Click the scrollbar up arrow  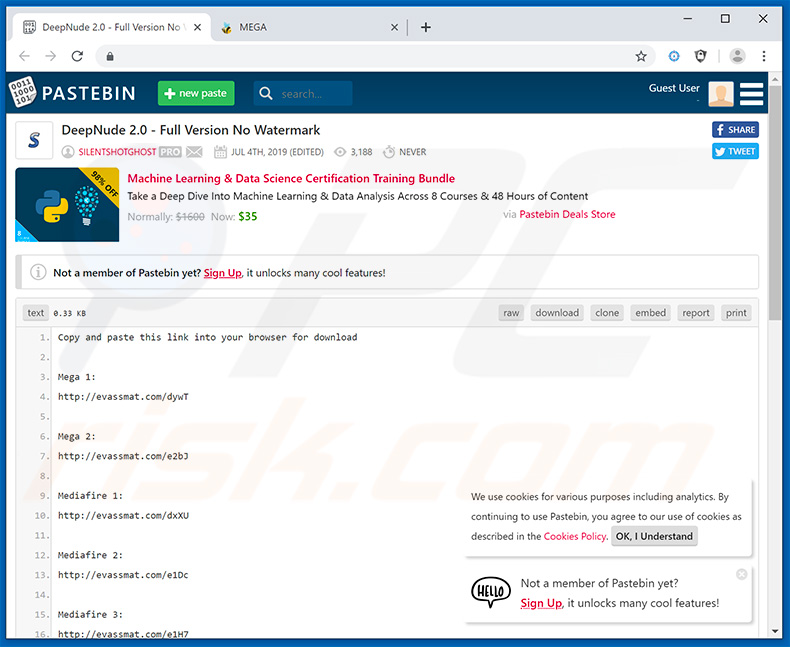(775, 79)
